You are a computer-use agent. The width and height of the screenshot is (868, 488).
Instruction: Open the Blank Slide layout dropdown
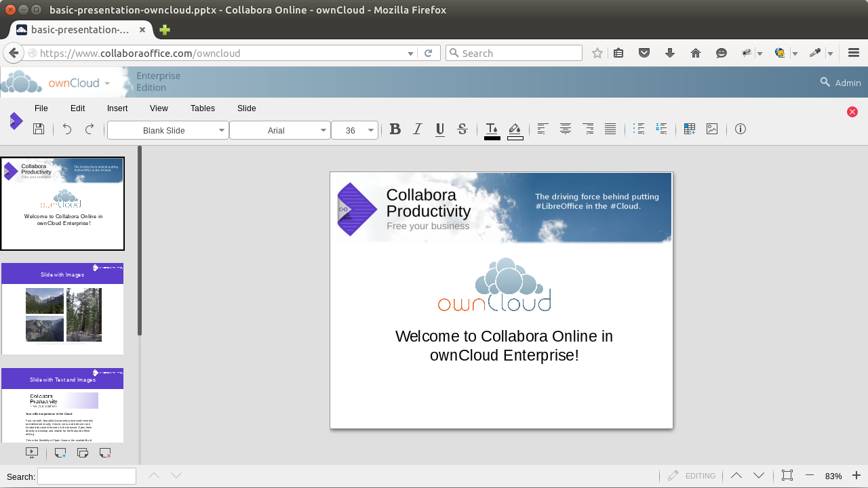click(x=221, y=130)
